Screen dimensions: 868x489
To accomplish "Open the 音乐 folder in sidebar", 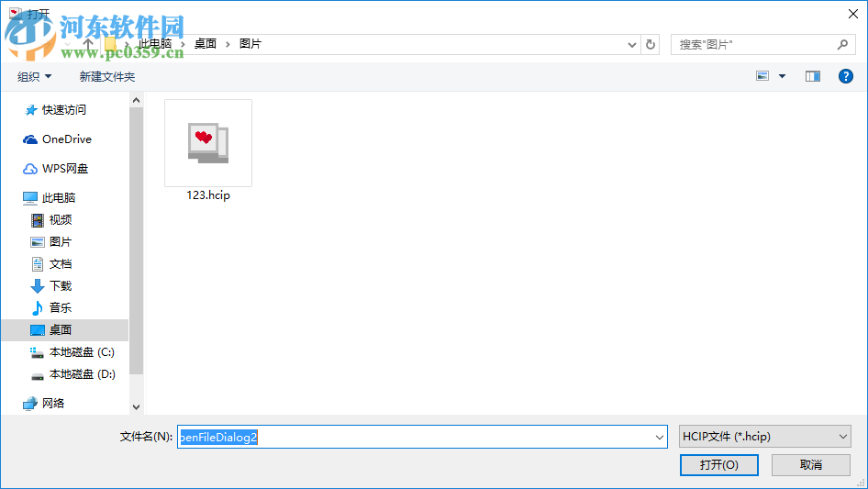I will (61, 308).
